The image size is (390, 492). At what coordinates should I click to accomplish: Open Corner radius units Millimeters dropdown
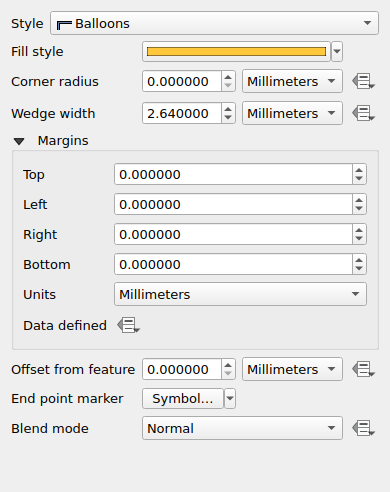click(x=292, y=81)
